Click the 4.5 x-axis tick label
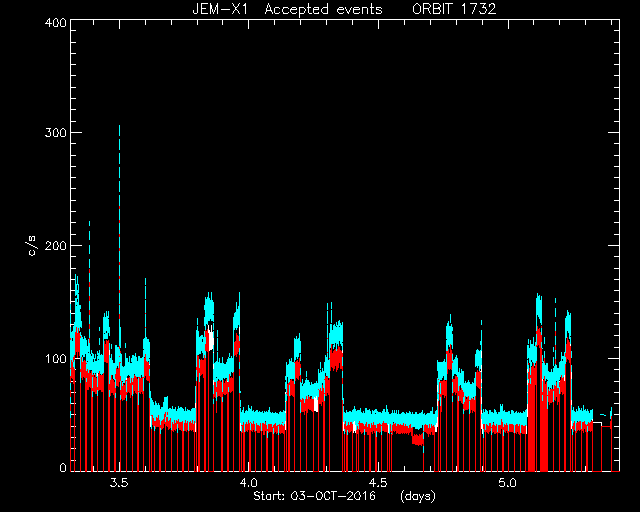Viewport: 640px width, 512px height. click(x=378, y=483)
